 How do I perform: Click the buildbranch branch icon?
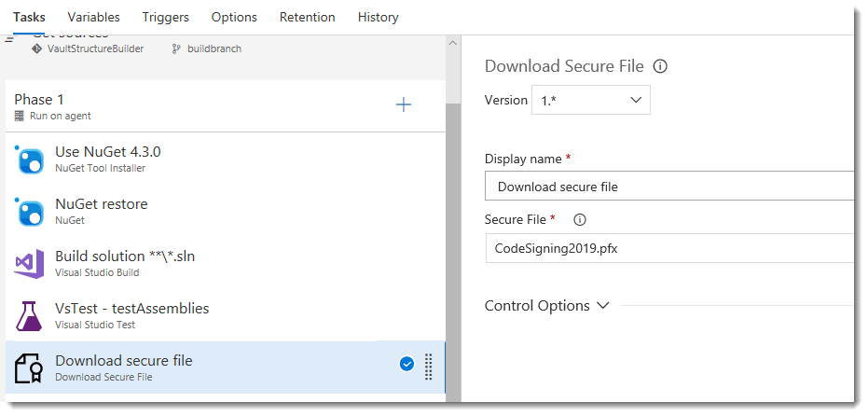click(176, 49)
